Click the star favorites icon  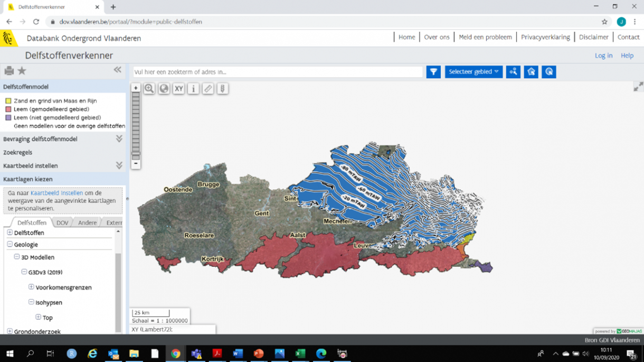pyautogui.click(x=22, y=71)
